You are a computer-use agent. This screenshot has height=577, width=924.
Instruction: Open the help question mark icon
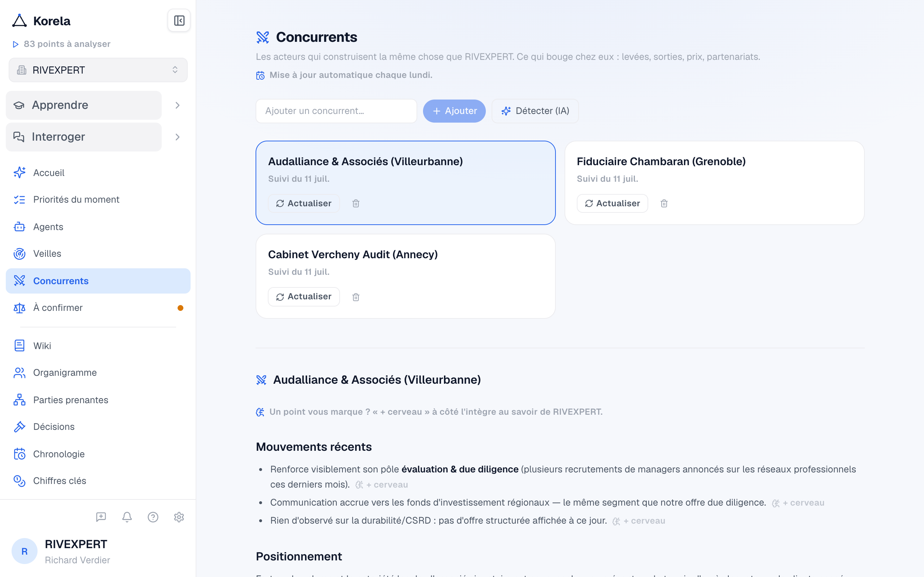coord(153,517)
